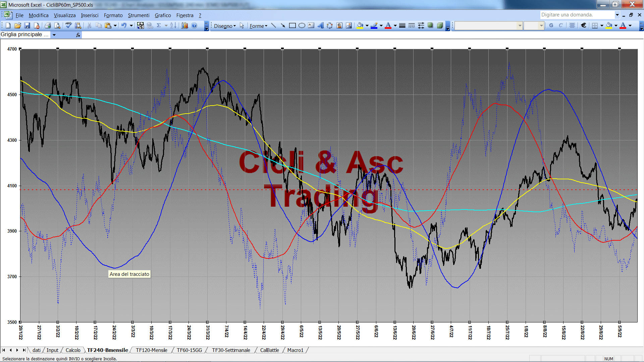Open Excel Help question mark icon
Viewport: 644px width, 362px height.
click(x=194, y=25)
